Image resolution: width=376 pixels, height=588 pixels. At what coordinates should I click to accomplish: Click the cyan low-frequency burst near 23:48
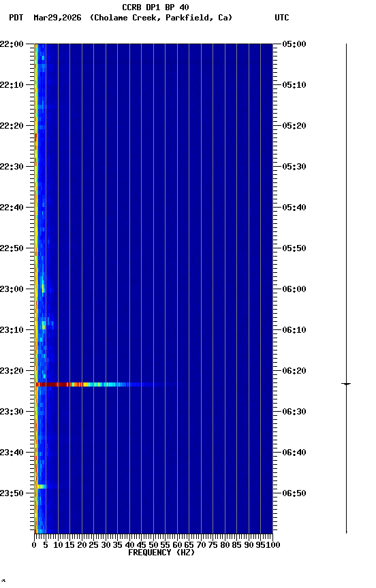point(42,487)
